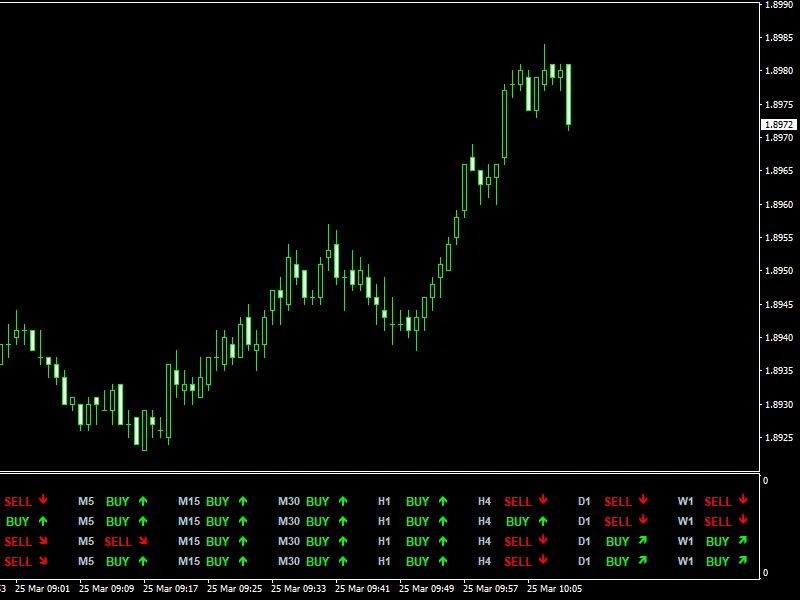The height and width of the screenshot is (600, 800).
Task: Click the 1.8985 price axis label
Action: (779, 38)
